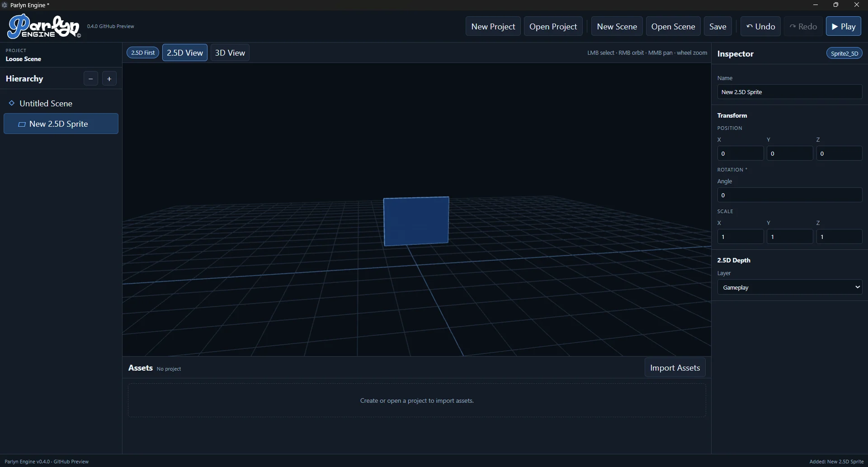Click the 2.5D Depth section heading
This screenshot has height=467, width=868.
tap(734, 260)
